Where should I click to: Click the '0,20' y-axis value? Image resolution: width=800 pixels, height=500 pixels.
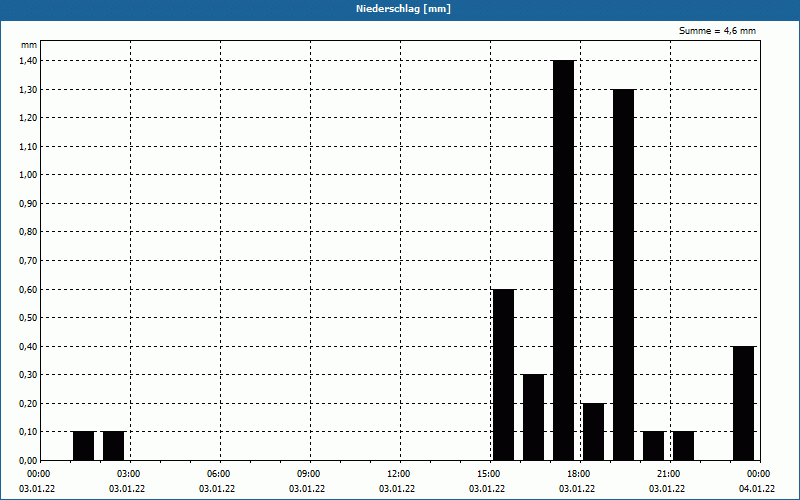29,404
